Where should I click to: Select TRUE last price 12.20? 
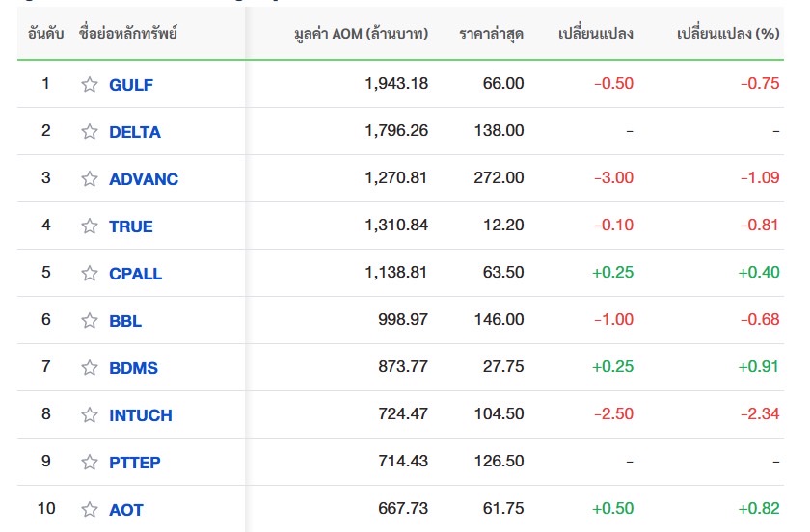[503, 226]
